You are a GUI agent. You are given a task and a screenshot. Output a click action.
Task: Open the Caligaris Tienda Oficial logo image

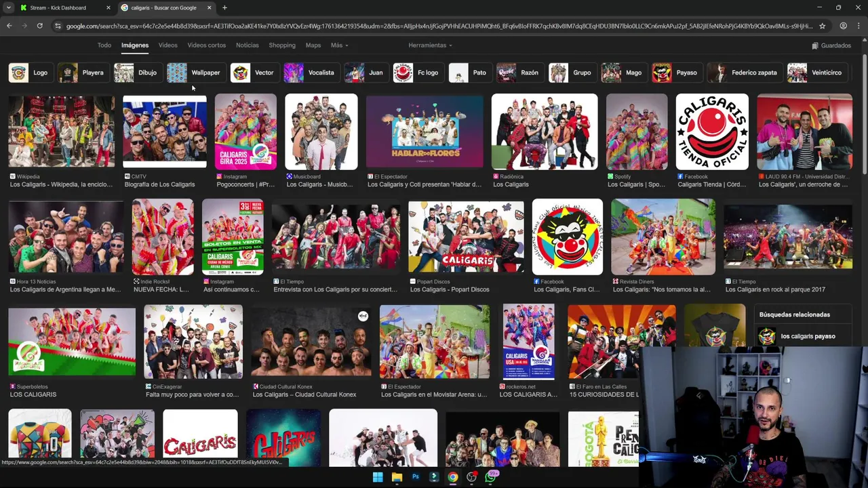coord(712,131)
